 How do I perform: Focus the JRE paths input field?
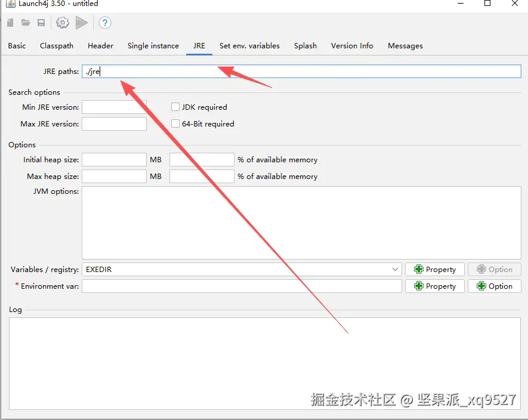(301, 72)
